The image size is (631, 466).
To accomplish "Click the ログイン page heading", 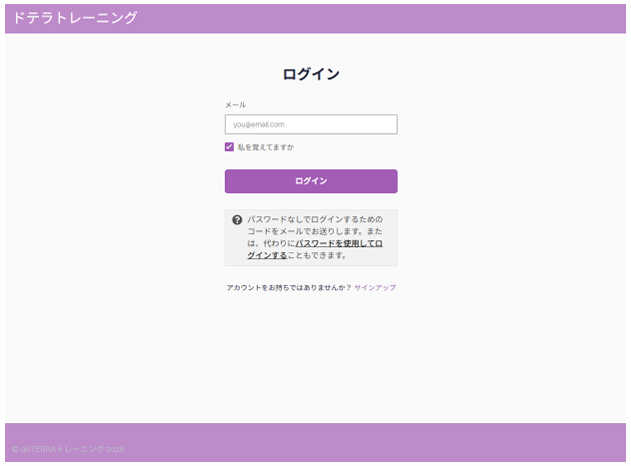I will coord(311,74).
